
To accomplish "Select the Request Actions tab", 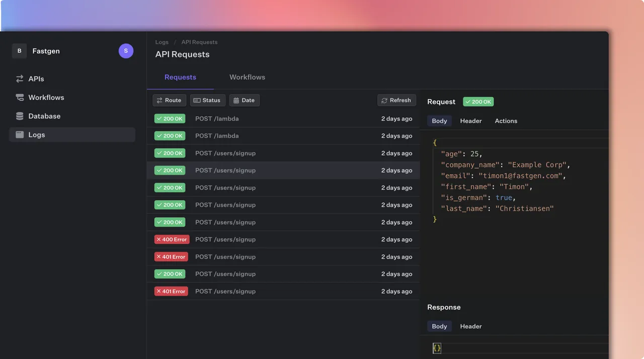I will click(x=506, y=121).
